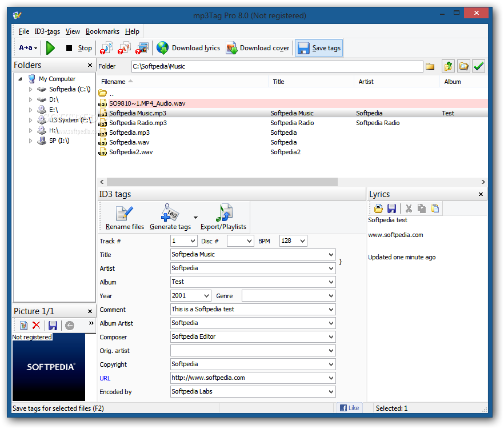The image size is (504, 429).
Task: Click the missing cover picture icon
Action: [x=142, y=48]
